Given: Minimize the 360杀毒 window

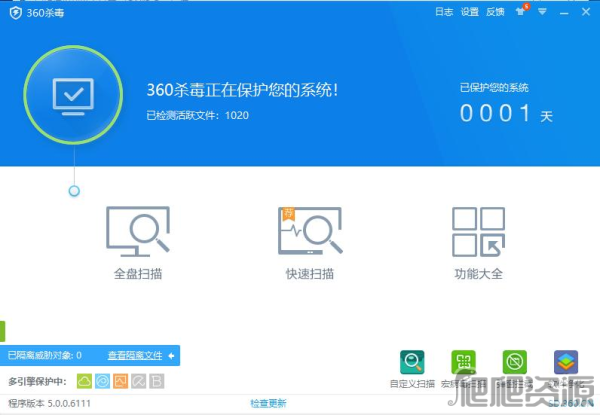Looking at the screenshot, I should tap(564, 13).
